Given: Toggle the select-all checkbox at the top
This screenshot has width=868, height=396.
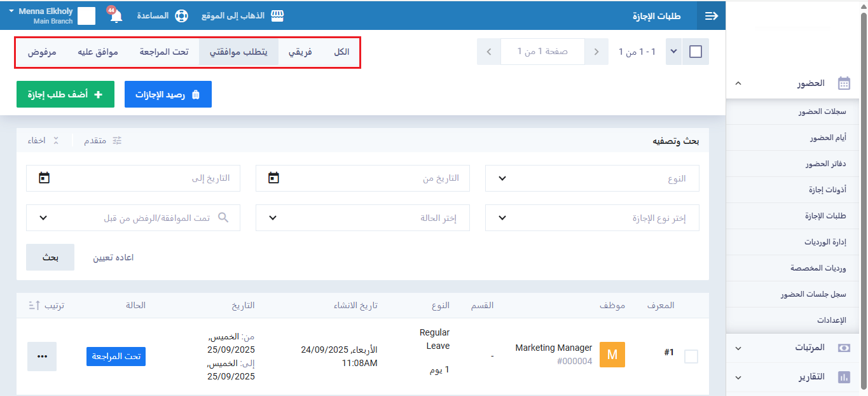Looking at the screenshot, I should tap(695, 52).
